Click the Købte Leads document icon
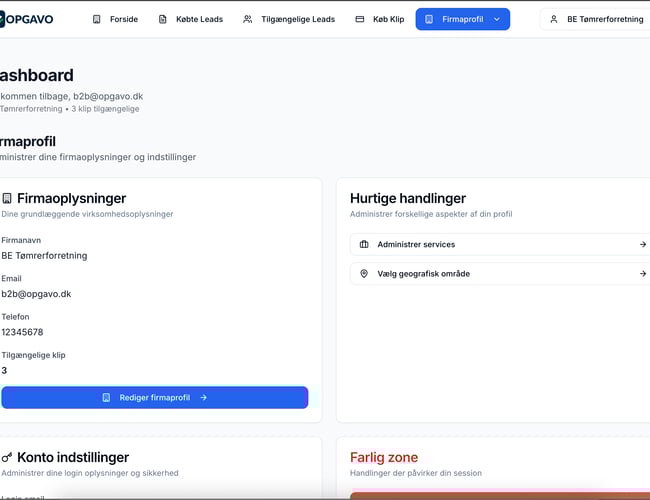The height and width of the screenshot is (500, 650). (x=162, y=19)
